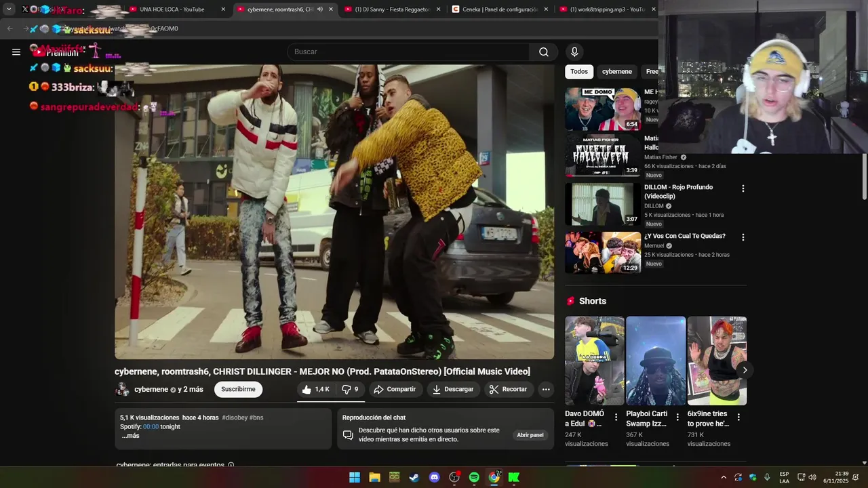The image size is (868, 488).
Task: Click the taskbar microphone tray icon
Action: point(767,477)
